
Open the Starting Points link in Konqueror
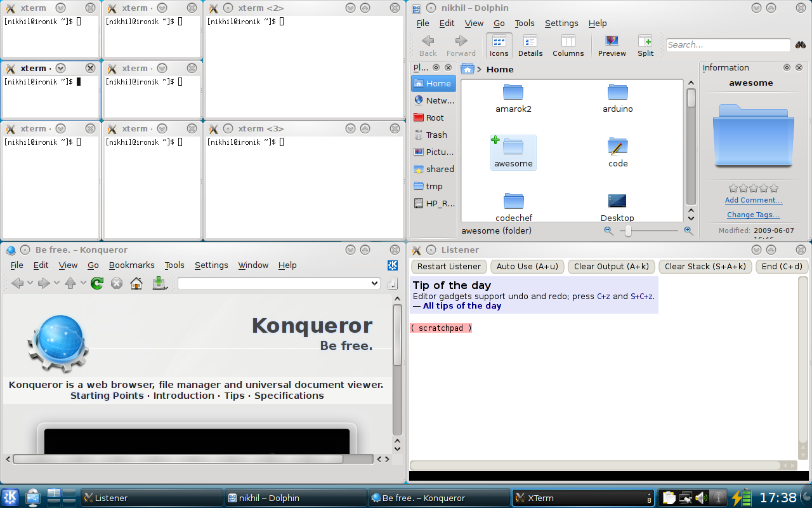coord(107,396)
